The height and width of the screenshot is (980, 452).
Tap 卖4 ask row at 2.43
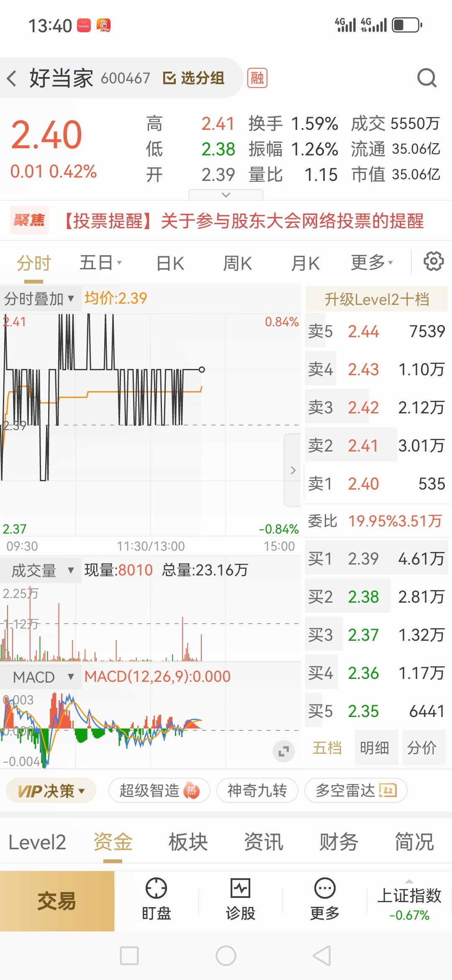(377, 369)
